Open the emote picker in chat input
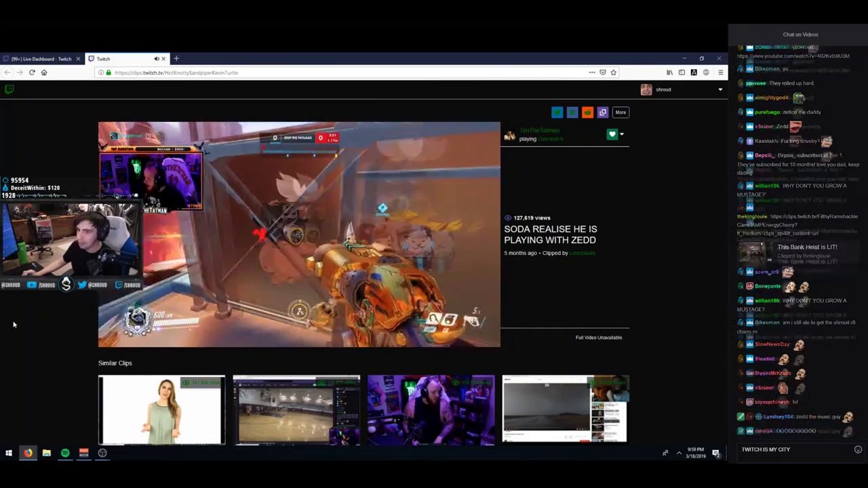 tap(858, 449)
